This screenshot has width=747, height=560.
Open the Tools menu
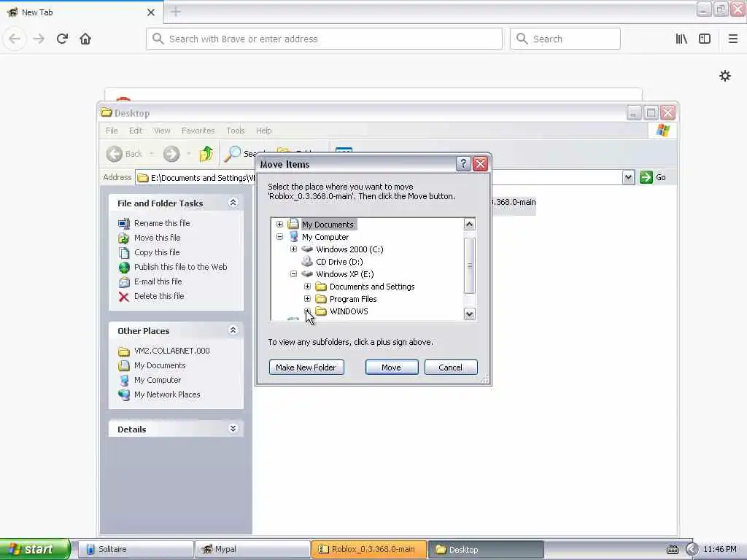236,131
